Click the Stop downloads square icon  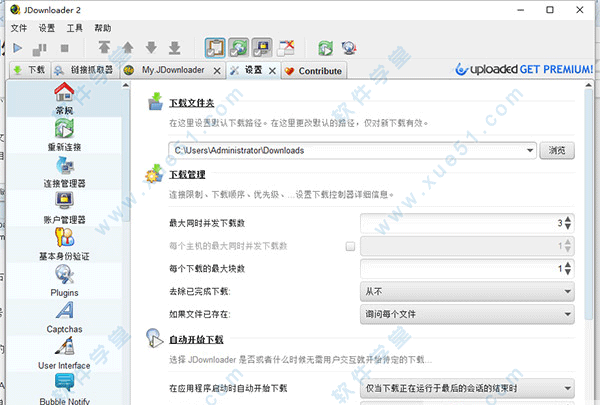click(x=65, y=48)
